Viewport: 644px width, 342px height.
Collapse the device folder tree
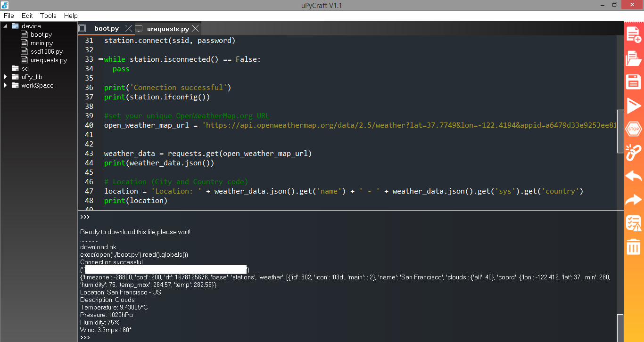[x=5, y=26]
